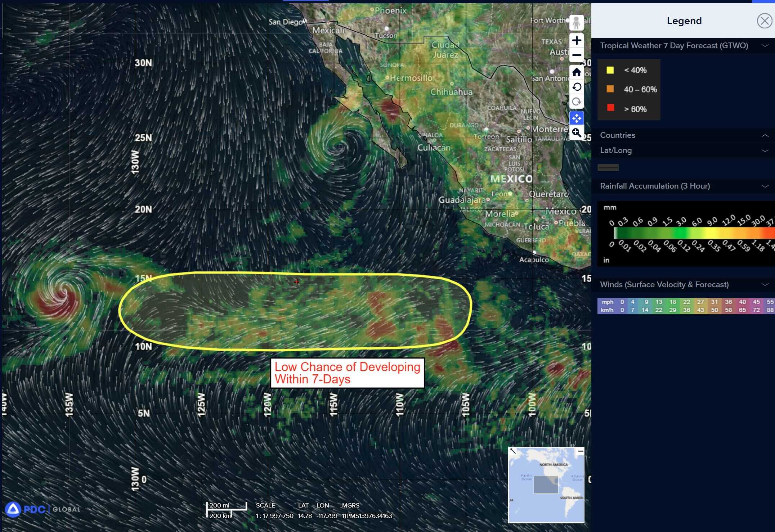Viewport: 775px width, 532px height.
Task: Click the Culiacán city label
Action: pos(434,148)
